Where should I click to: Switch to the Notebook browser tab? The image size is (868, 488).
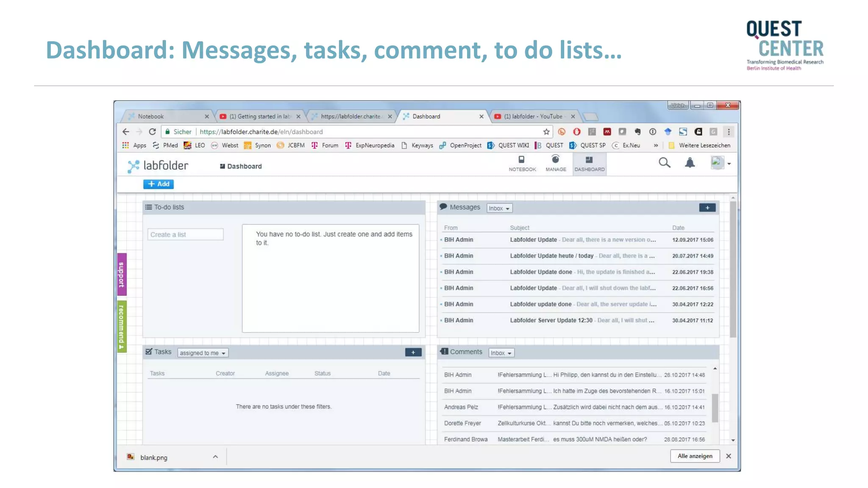pyautogui.click(x=168, y=116)
